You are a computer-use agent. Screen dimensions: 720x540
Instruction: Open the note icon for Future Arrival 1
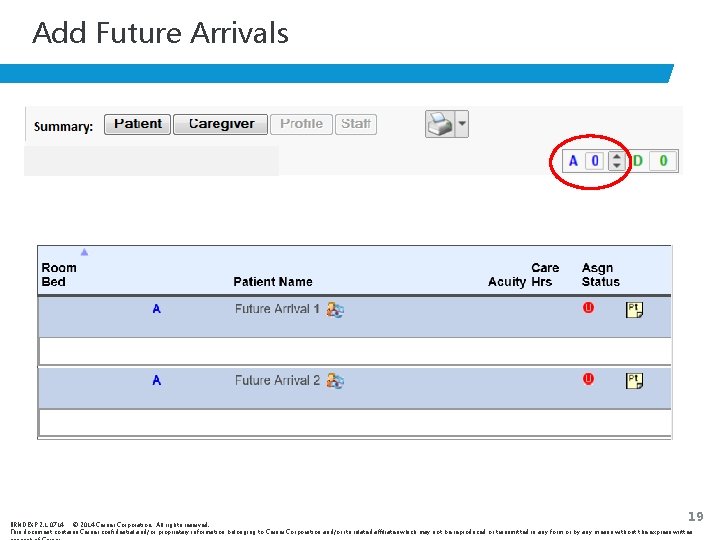coord(634,310)
